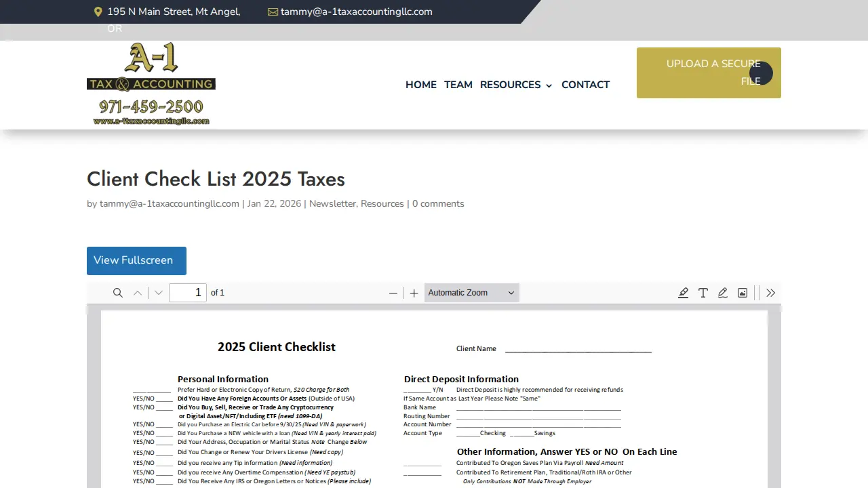Go to previous PDF page arrow

tap(138, 293)
